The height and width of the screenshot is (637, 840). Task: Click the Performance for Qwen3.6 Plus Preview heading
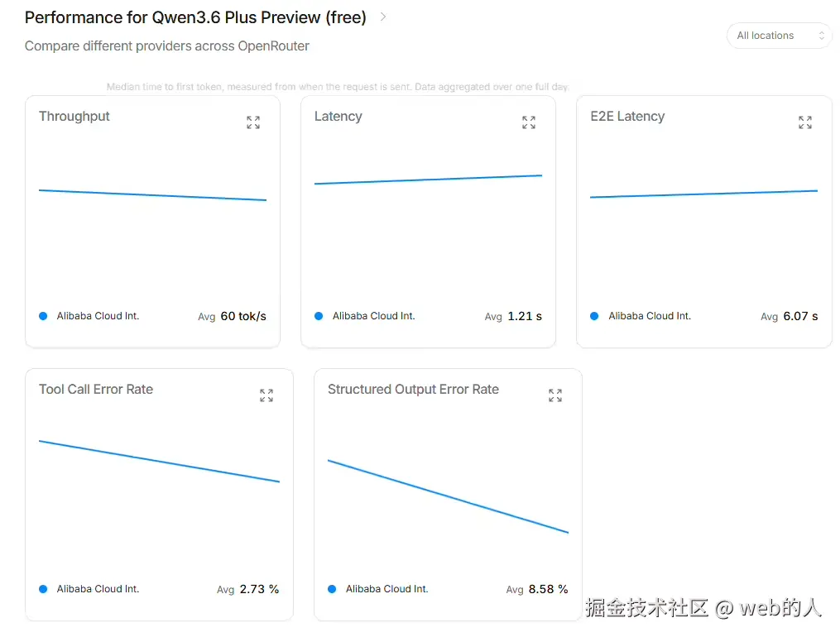point(195,17)
